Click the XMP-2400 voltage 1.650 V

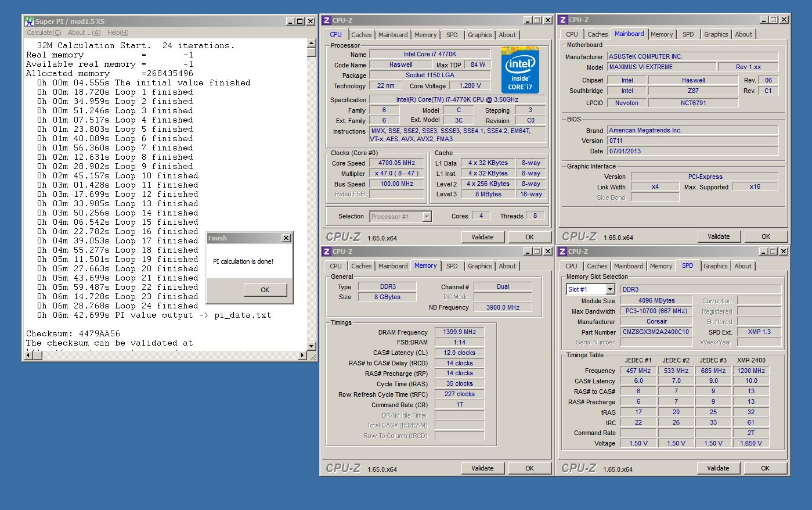tap(751, 443)
